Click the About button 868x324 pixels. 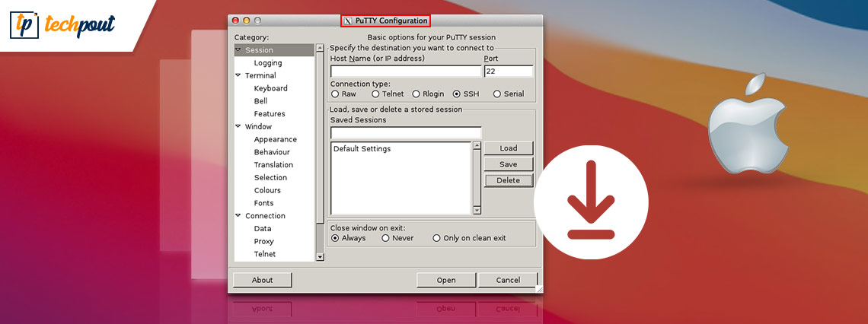262,280
